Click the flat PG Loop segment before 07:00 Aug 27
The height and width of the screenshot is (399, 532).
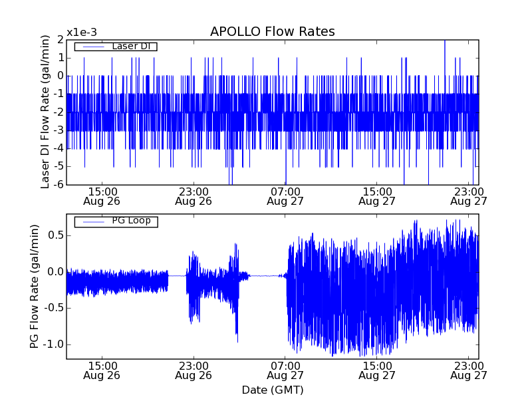pyautogui.click(x=266, y=275)
